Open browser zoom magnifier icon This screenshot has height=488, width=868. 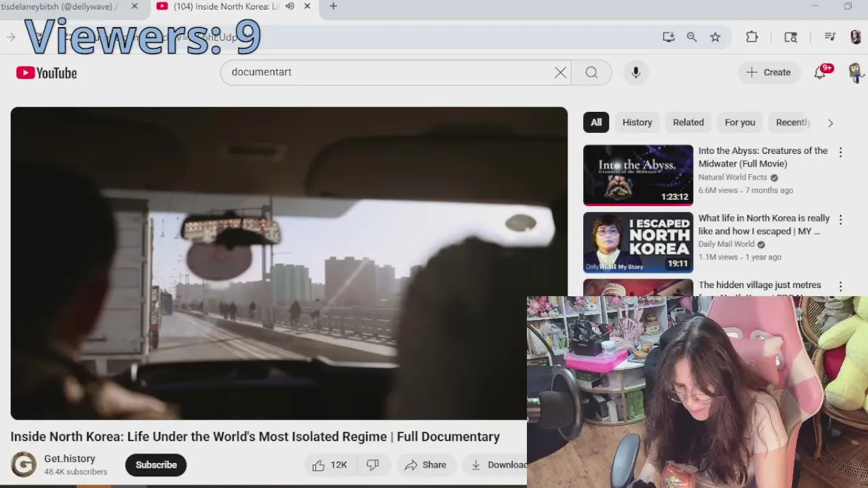click(692, 37)
